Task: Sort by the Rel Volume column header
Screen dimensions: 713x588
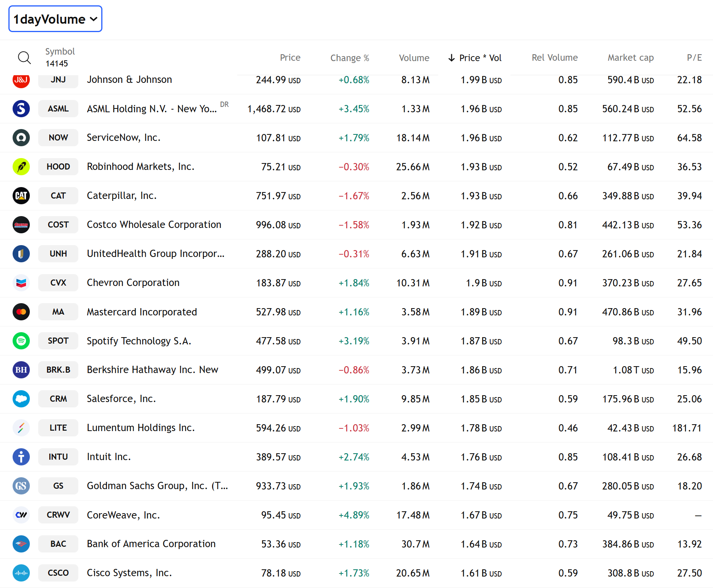Action: click(x=554, y=58)
